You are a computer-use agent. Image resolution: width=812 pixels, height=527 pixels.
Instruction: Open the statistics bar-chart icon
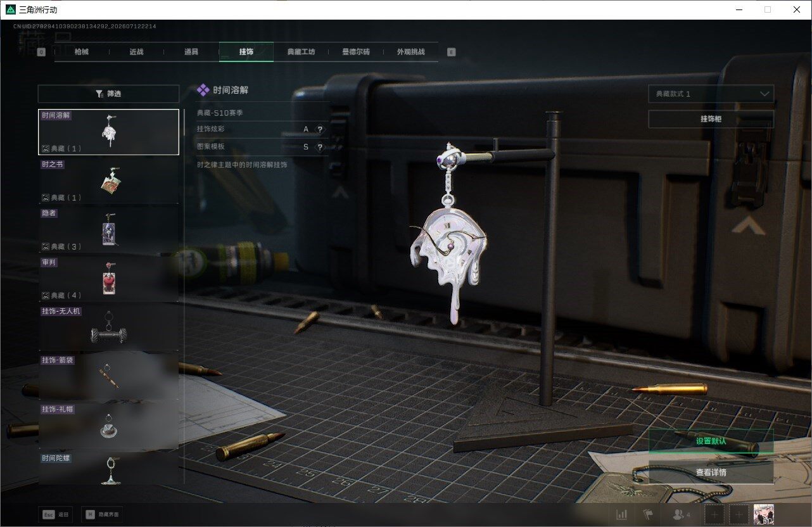click(x=622, y=515)
